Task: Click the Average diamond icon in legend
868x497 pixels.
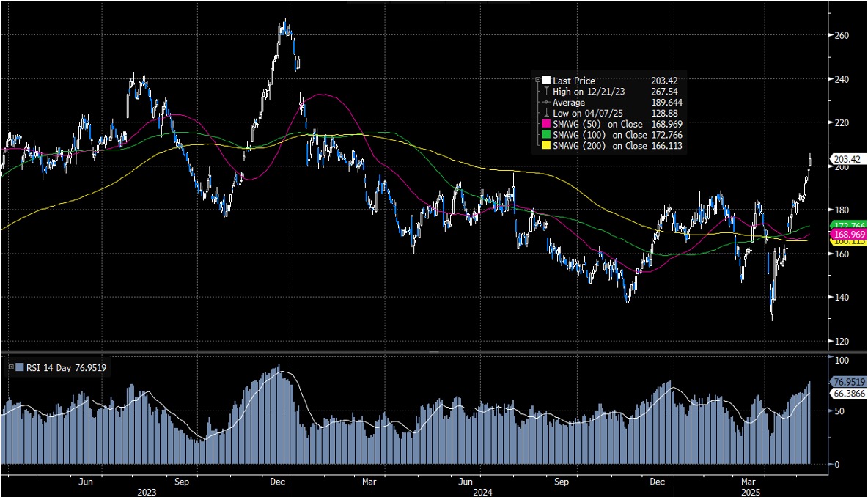Action: (x=546, y=103)
